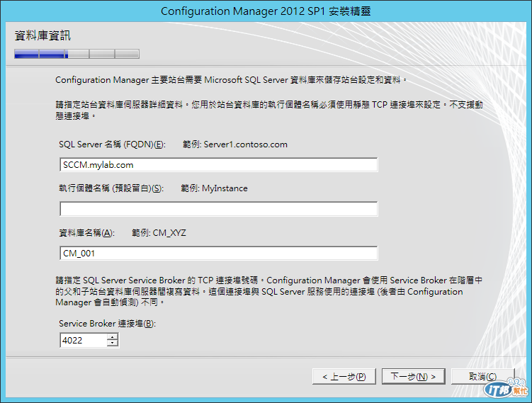Click the '資料庫名稱(A):' label

(x=87, y=233)
